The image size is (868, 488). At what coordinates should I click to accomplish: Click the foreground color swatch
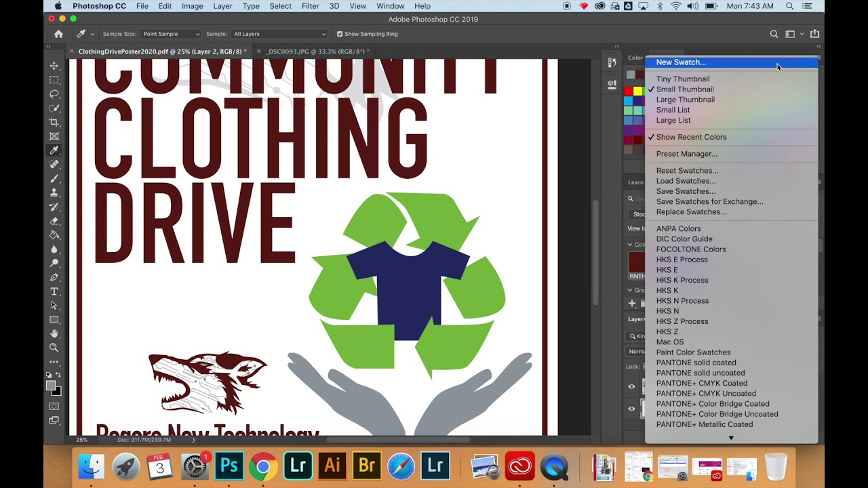(x=51, y=386)
